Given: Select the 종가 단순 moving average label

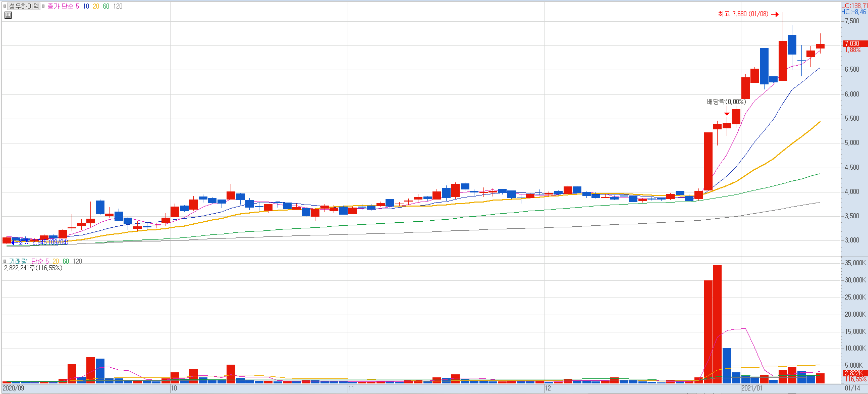Looking at the screenshot, I should (x=60, y=7).
